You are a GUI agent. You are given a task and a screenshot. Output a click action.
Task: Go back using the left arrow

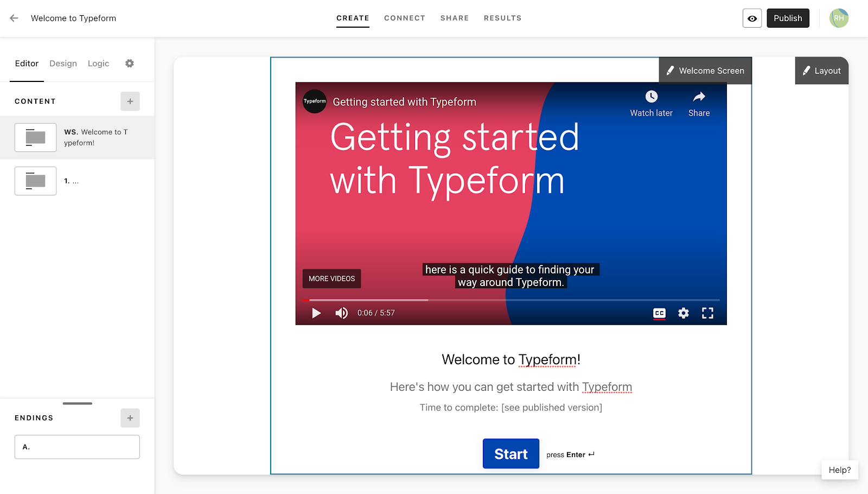[14, 18]
